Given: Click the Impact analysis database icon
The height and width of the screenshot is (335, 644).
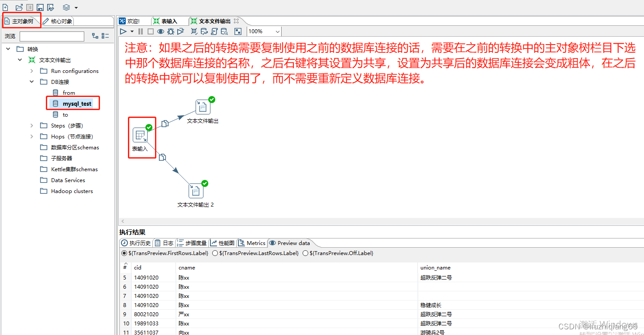Looking at the screenshot, I should pos(204,31).
